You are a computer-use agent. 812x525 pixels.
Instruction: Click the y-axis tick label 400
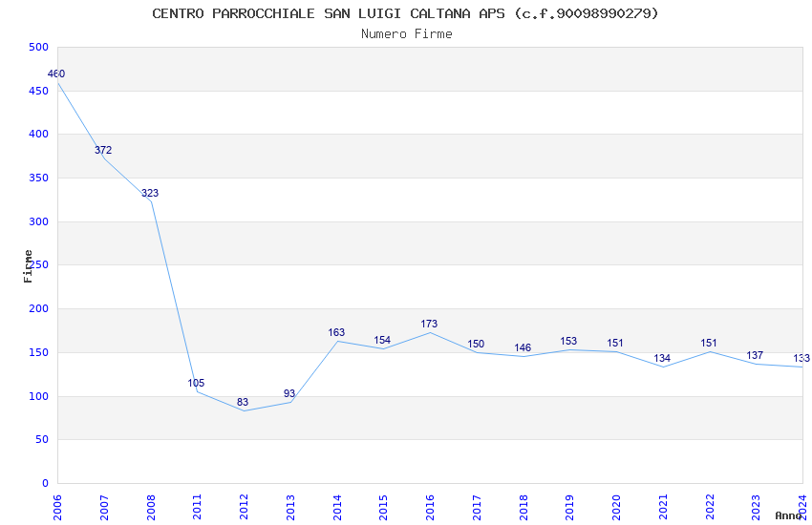tap(39, 134)
